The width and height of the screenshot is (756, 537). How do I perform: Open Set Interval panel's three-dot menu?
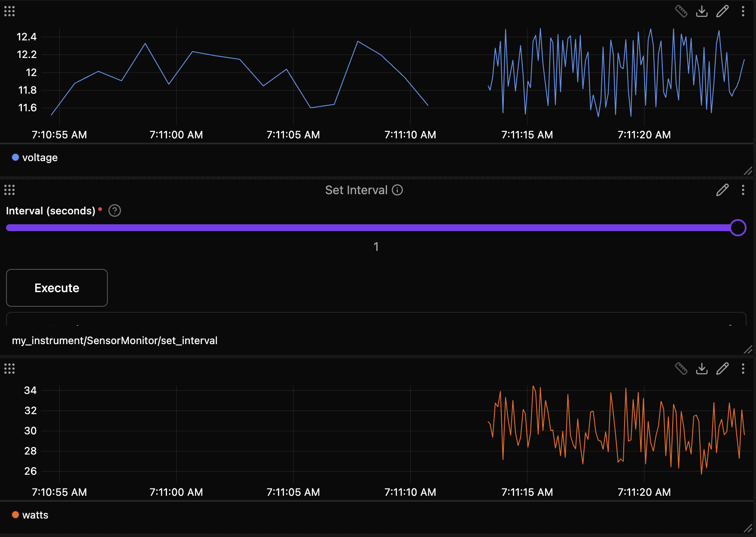(x=743, y=190)
